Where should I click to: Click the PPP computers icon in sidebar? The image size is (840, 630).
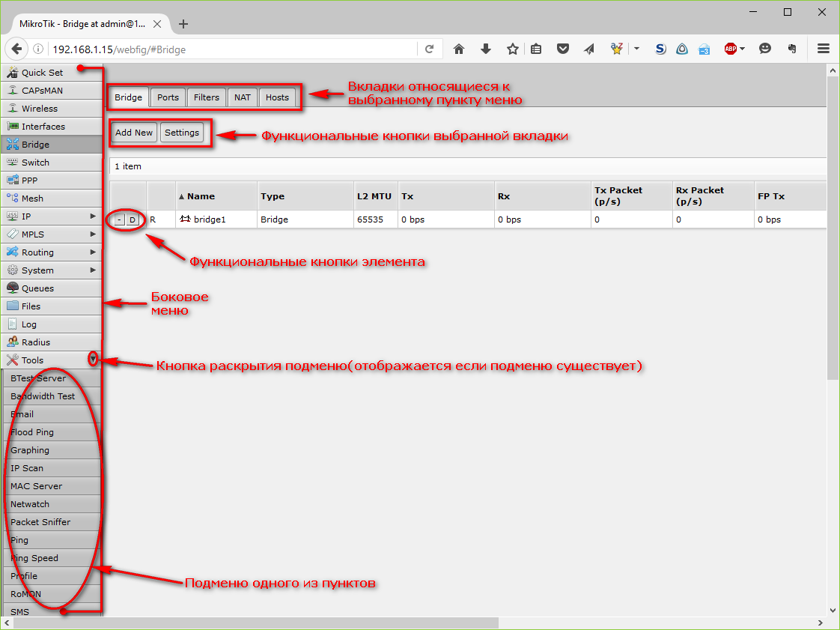12,180
